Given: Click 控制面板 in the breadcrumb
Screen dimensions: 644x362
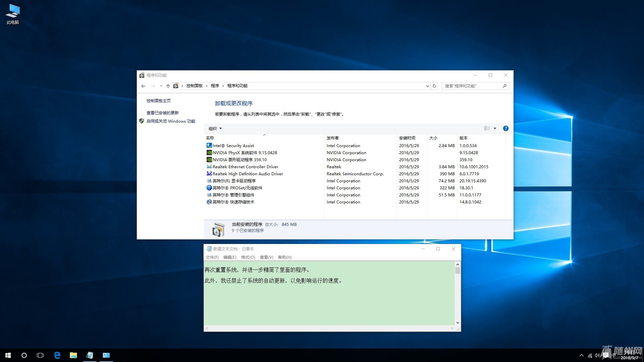Looking at the screenshot, I should coord(195,86).
